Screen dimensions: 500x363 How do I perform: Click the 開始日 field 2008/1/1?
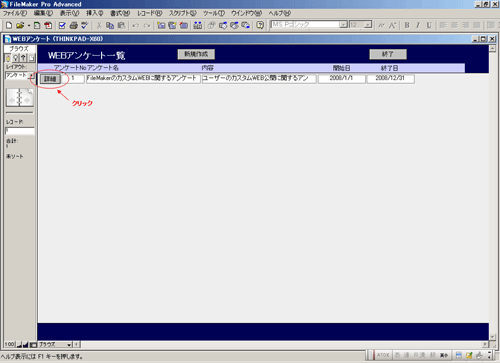coord(342,79)
